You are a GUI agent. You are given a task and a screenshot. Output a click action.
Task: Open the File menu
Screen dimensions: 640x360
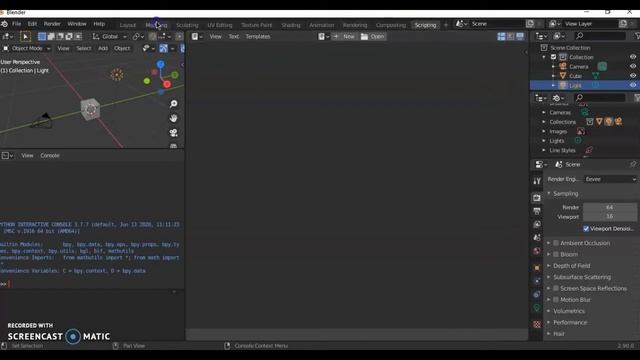pos(16,24)
